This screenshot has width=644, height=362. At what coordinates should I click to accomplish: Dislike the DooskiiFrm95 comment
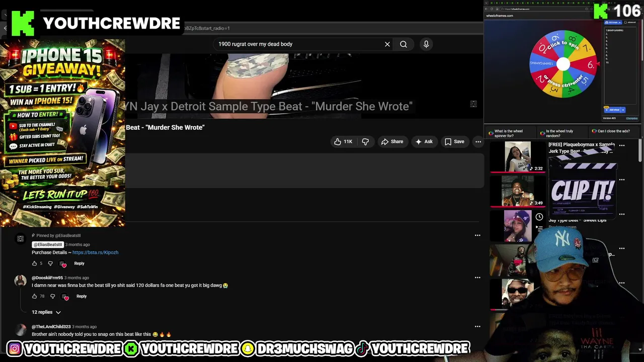tap(52, 296)
